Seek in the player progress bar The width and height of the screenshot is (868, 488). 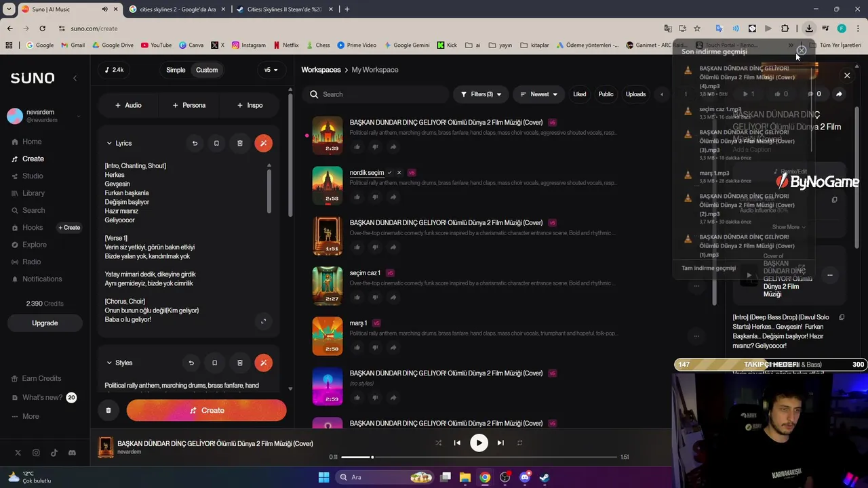click(479, 457)
